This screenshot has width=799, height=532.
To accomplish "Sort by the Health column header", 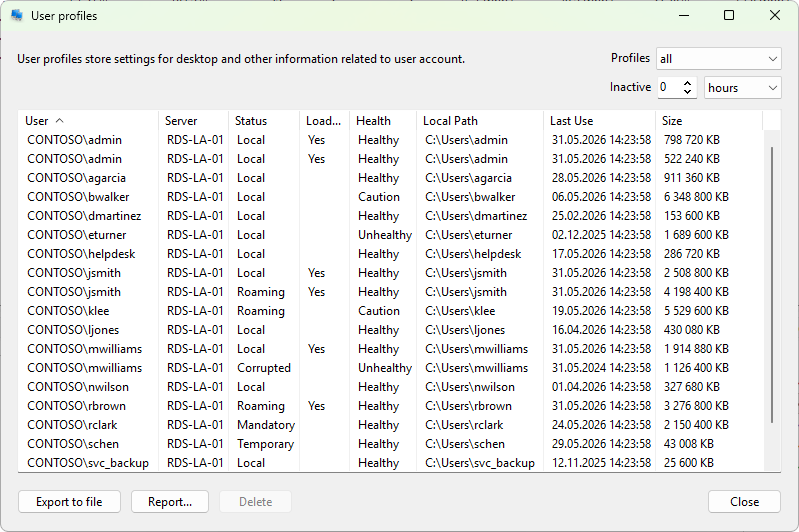I will [x=383, y=121].
